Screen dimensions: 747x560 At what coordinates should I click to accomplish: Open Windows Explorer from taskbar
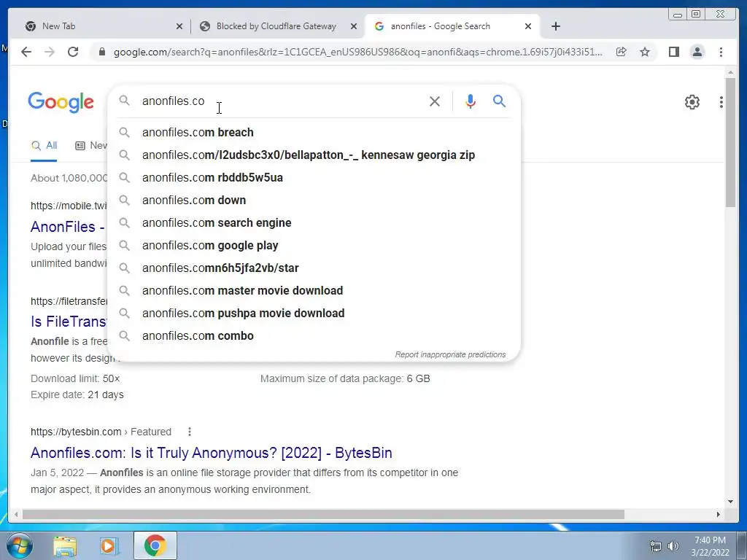tap(65, 545)
